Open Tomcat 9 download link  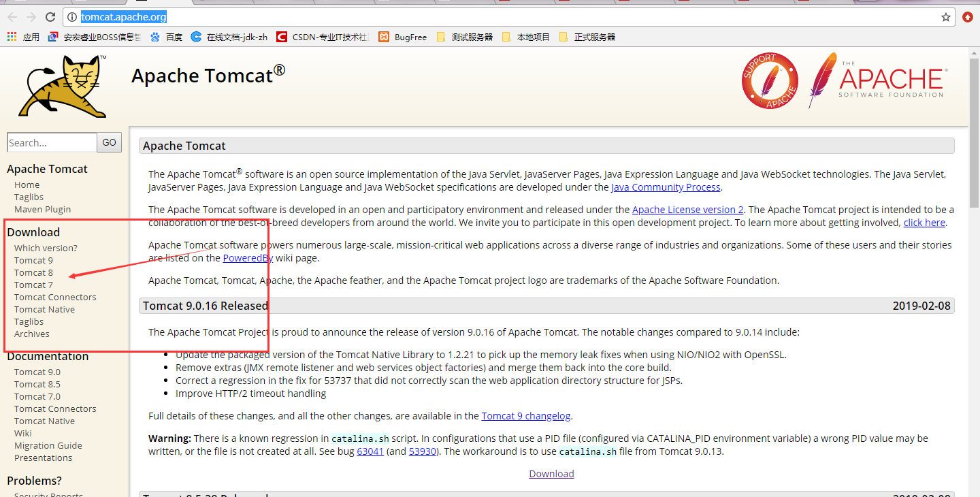click(x=33, y=260)
